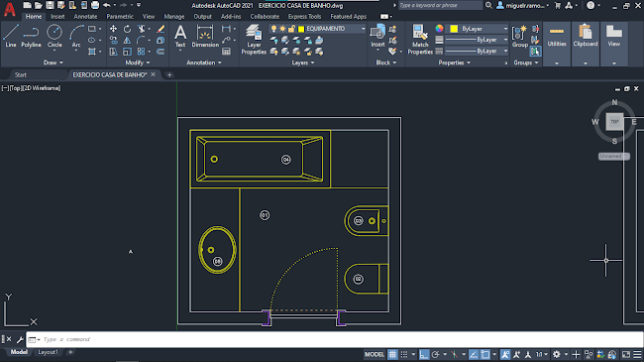Click the keyword search box
This screenshot has height=362, width=644.
[x=440, y=5]
